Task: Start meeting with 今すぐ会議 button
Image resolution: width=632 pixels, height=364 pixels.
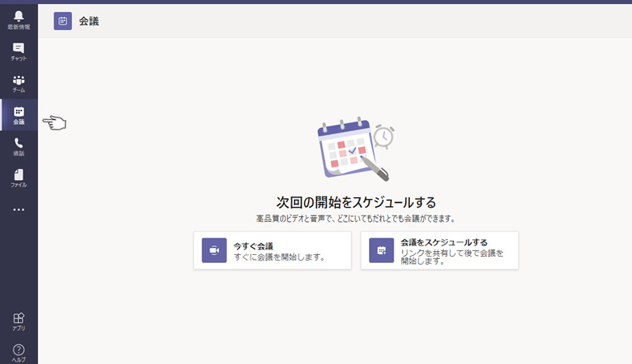Action: 273,250
